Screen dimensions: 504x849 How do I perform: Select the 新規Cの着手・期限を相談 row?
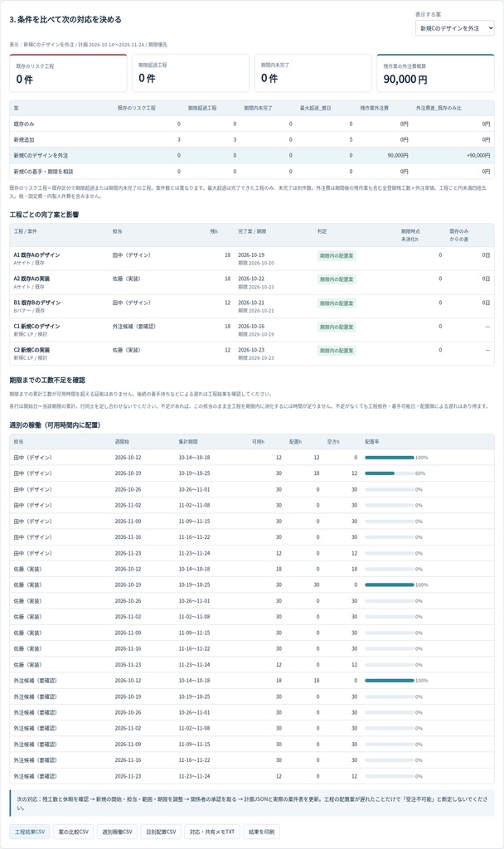(x=252, y=171)
